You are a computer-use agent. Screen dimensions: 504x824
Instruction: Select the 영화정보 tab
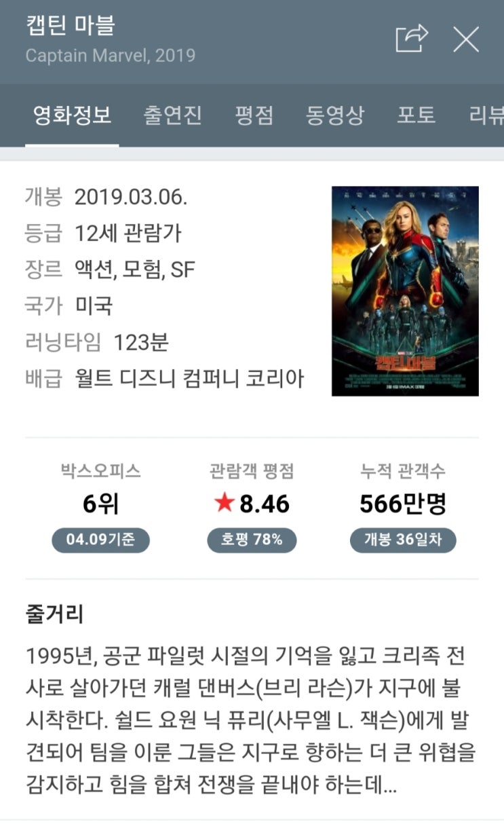tap(72, 115)
